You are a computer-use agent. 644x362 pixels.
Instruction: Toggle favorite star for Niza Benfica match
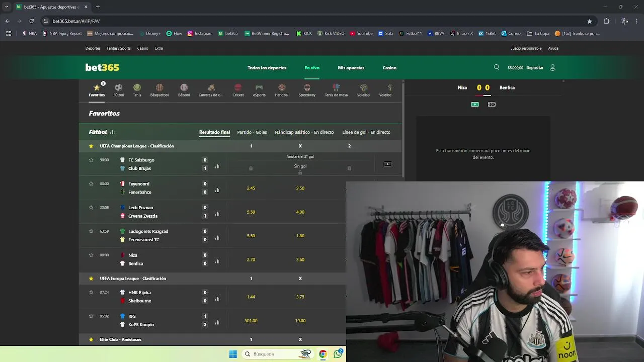[x=91, y=255]
